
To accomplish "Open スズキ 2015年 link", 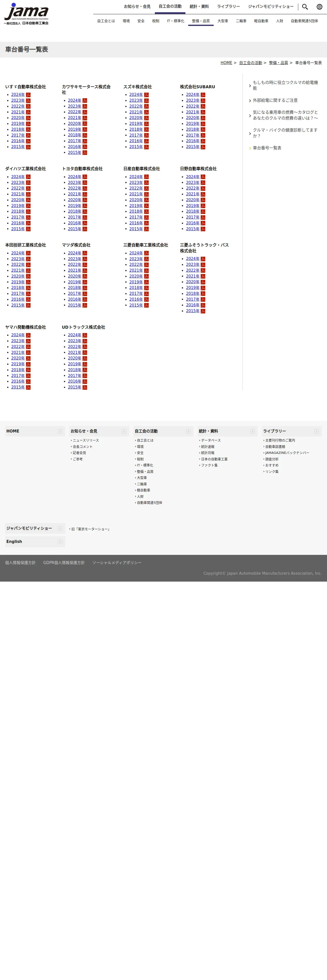I will tap(136, 147).
